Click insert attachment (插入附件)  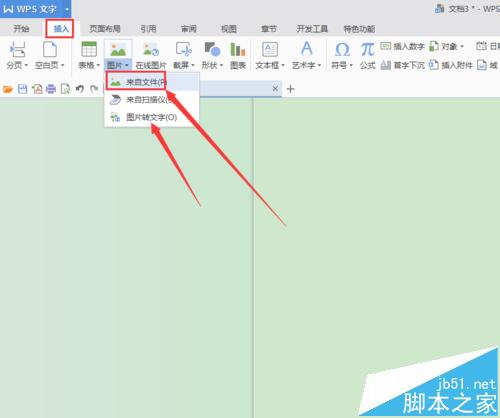pos(451,65)
